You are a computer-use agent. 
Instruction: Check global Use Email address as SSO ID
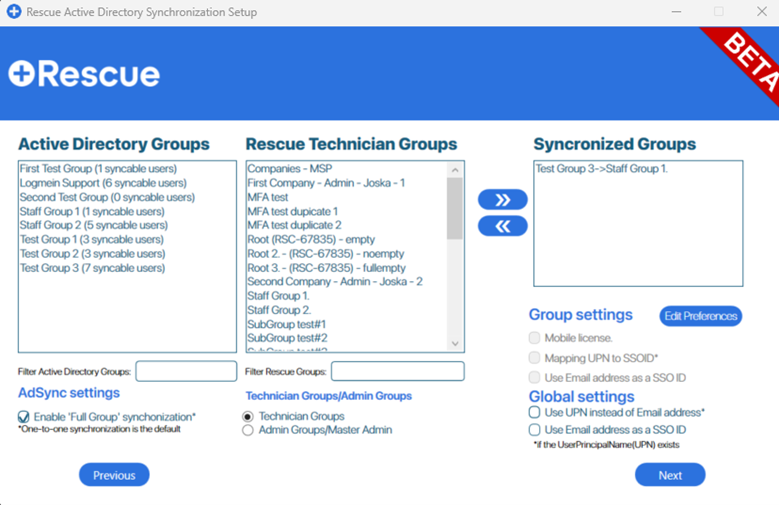535,429
